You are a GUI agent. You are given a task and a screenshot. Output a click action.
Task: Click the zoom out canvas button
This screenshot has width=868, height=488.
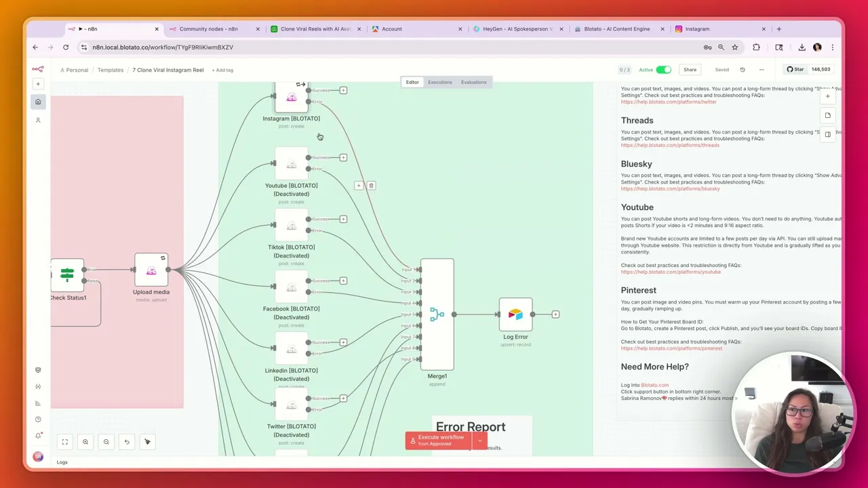[106, 442]
